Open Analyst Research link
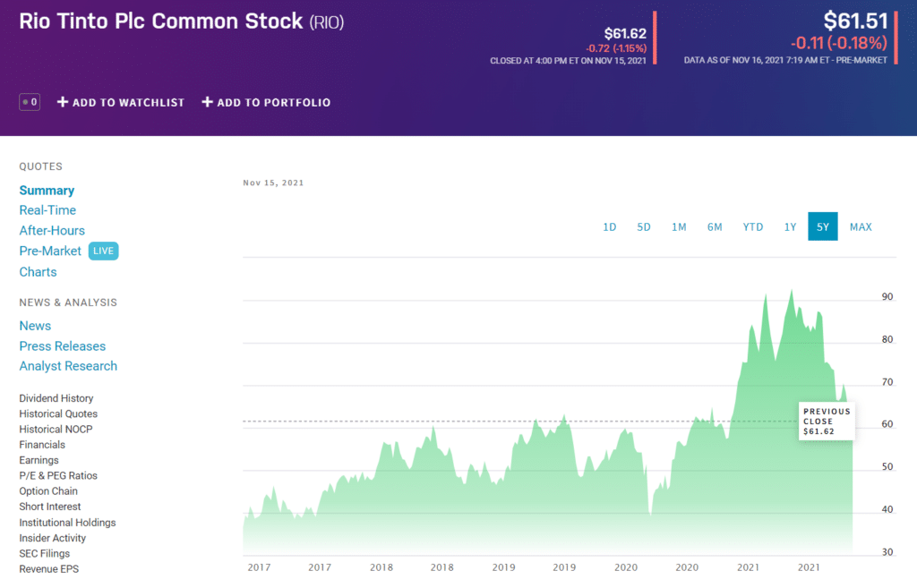 [x=68, y=366]
